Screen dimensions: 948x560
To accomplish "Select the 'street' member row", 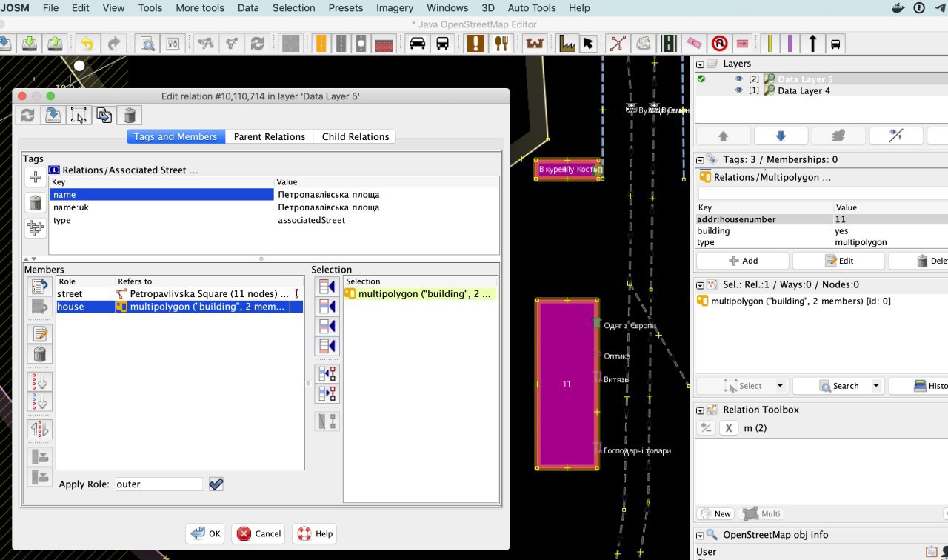I will pyautogui.click(x=180, y=294).
